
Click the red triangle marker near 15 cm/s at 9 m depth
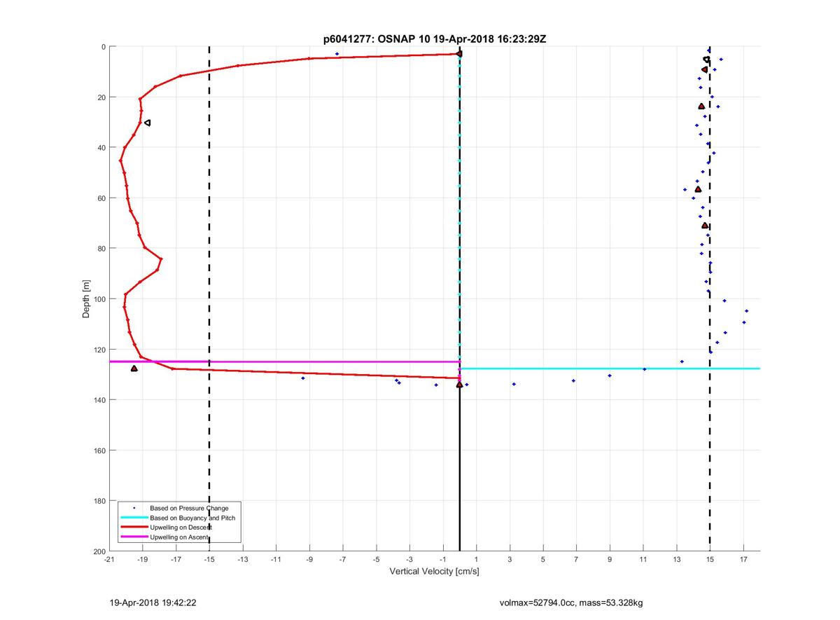705,69
